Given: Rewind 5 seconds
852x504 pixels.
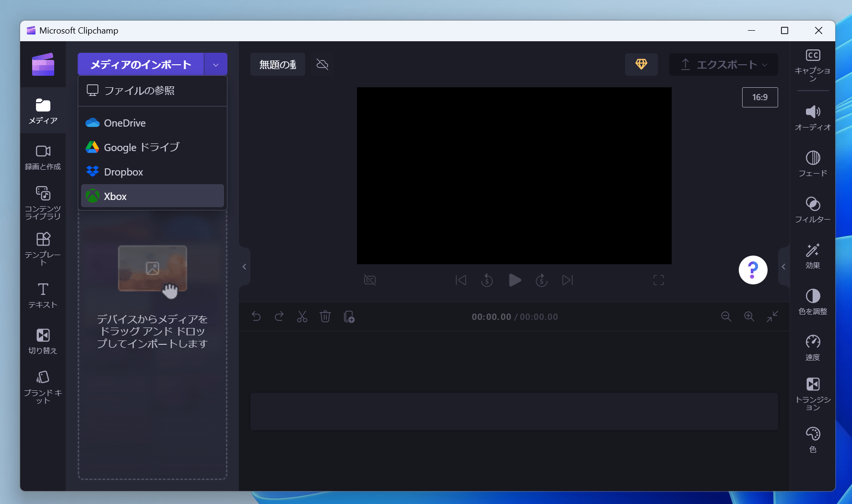Looking at the screenshot, I should coord(487,280).
